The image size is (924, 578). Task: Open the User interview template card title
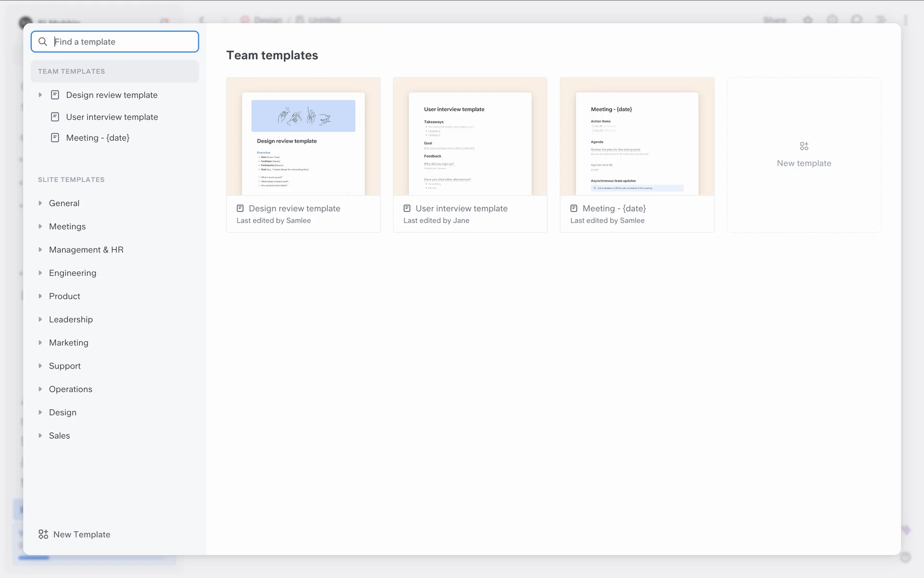point(461,209)
